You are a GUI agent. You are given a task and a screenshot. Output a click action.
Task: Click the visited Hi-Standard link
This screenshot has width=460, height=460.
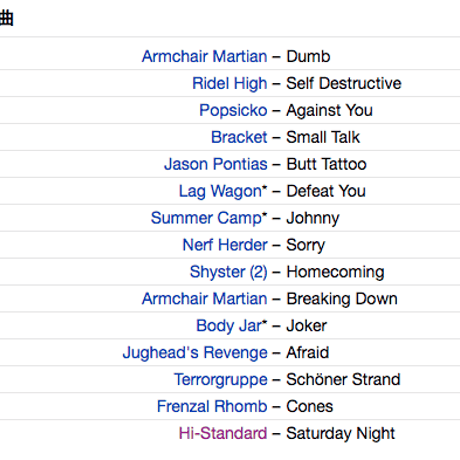223,433
